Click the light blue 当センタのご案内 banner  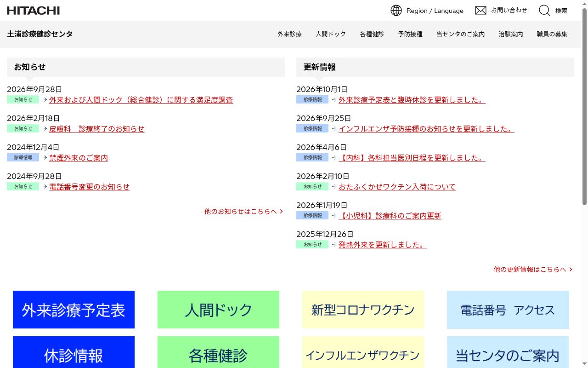(x=508, y=352)
